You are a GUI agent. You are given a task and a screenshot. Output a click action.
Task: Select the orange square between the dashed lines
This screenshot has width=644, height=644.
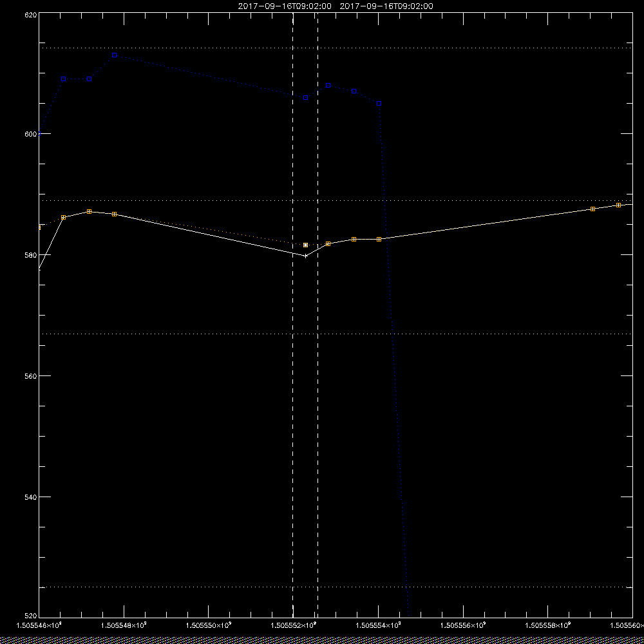click(305, 245)
